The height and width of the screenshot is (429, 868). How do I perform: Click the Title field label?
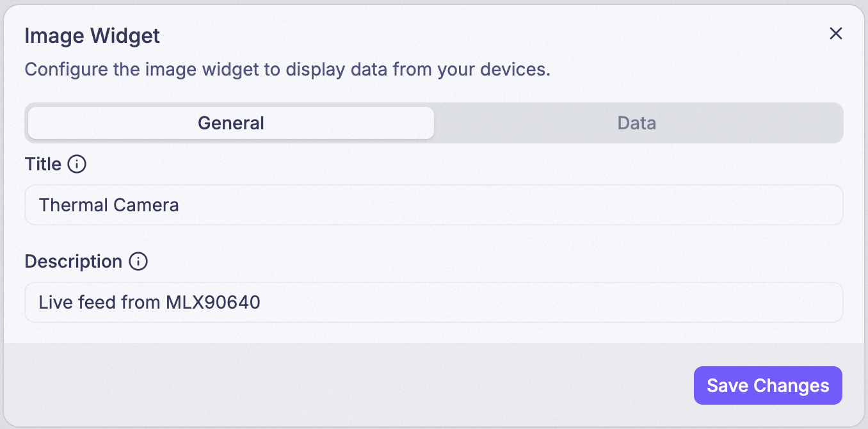pos(43,165)
